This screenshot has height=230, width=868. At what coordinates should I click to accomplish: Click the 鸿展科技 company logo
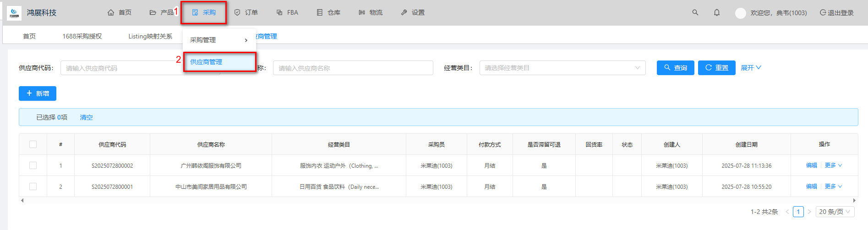coord(14,13)
